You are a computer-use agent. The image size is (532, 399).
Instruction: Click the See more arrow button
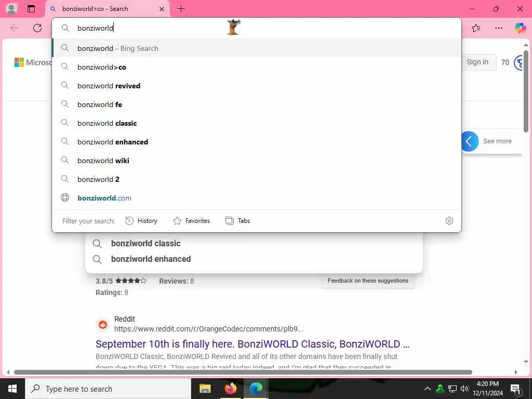click(x=470, y=141)
